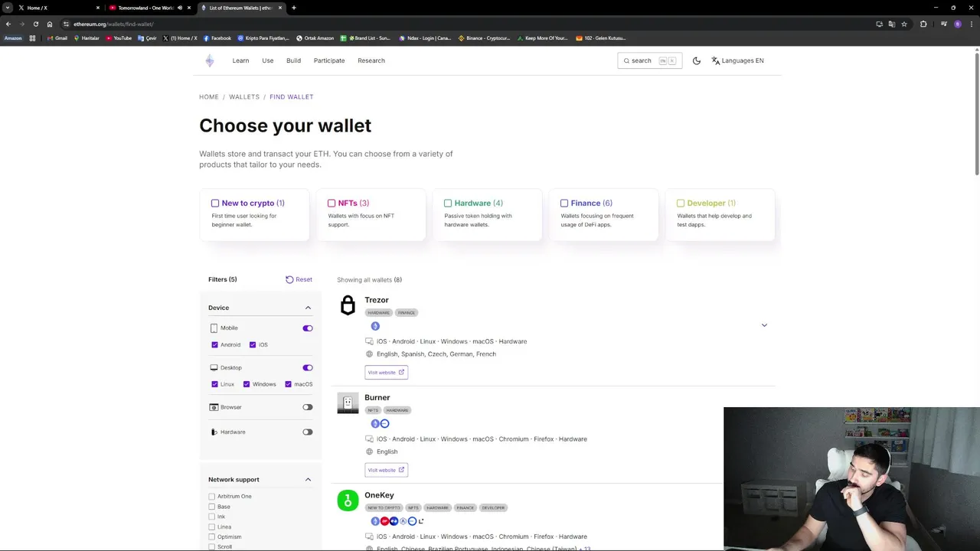Click the globe languages icon in Trezor row
980x551 pixels.
coord(369,354)
